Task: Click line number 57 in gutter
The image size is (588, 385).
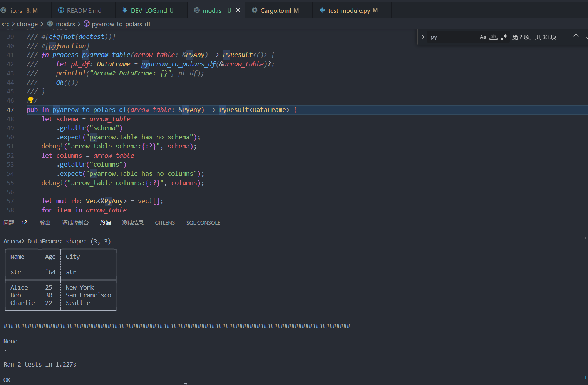Action: pos(10,201)
